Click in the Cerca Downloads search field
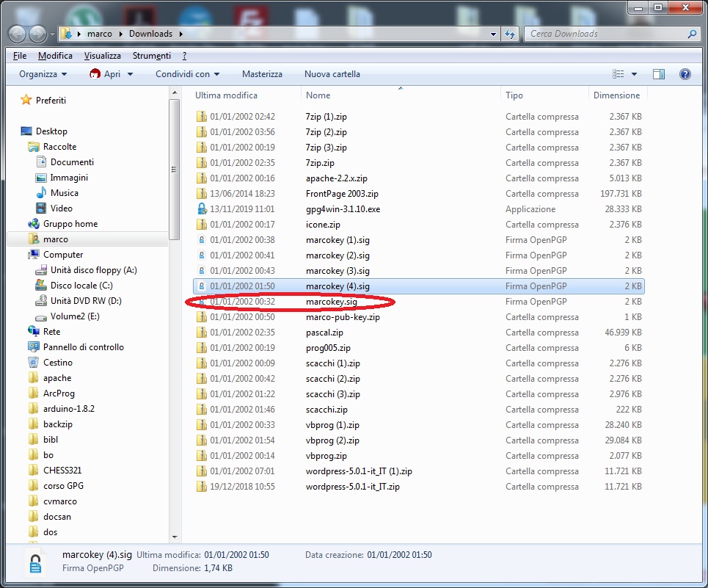 click(605, 34)
